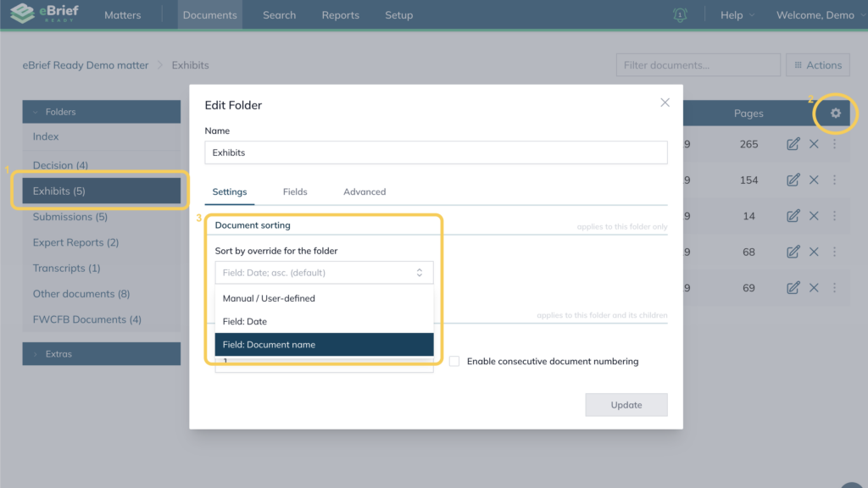
Task: Click the folder Name input field
Action: pyautogui.click(x=436, y=152)
